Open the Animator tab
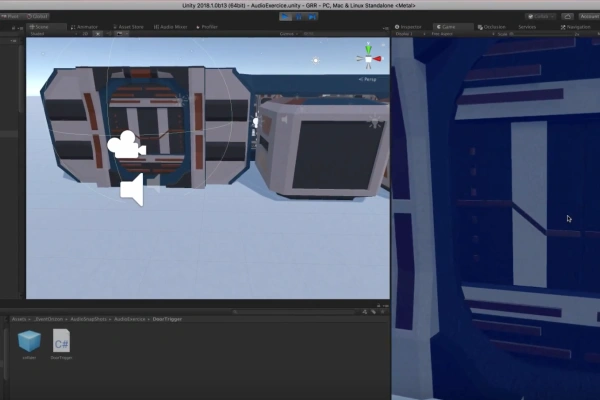The height and width of the screenshot is (400, 600). click(85, 27)
